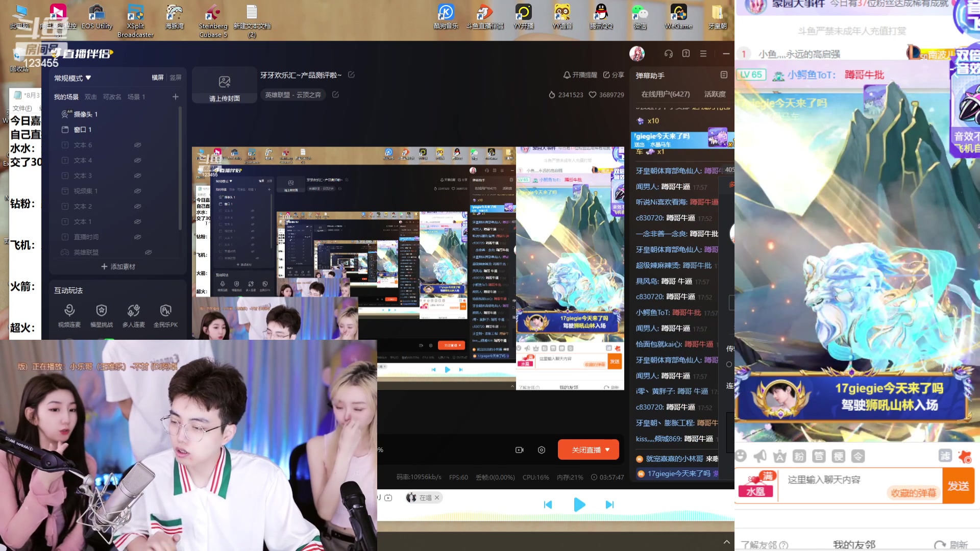Viewport: 980px width, 551px height.
Task: Open stream settings hexagon icon
Action: click(542, 450)
